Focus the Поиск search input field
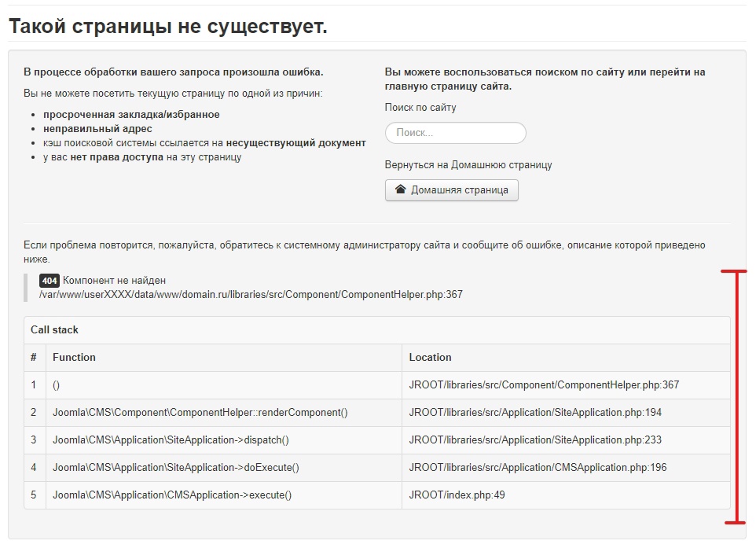This screenshot has height=548, width=756. (455, 133)
